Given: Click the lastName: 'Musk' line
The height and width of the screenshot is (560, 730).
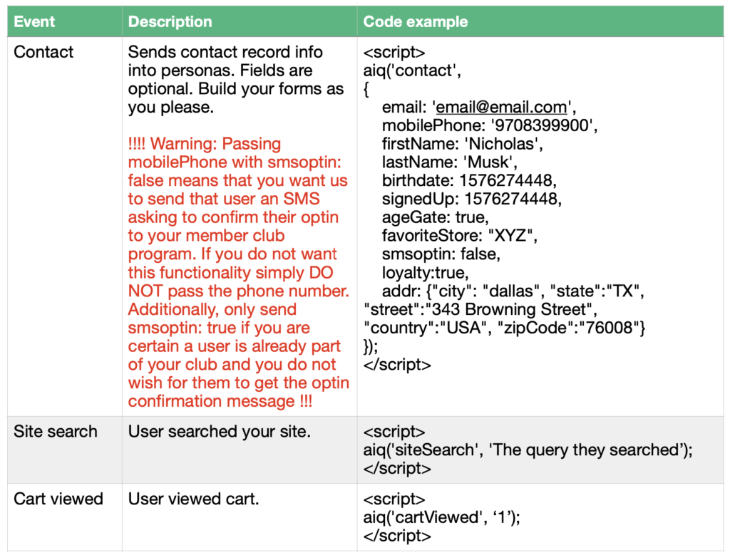Looking at the screenshot, I should click(x=449, y=162).
